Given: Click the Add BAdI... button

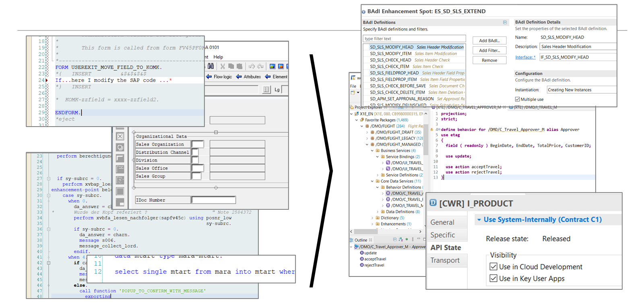Looking at the screenshot, I should click(489, 41).
